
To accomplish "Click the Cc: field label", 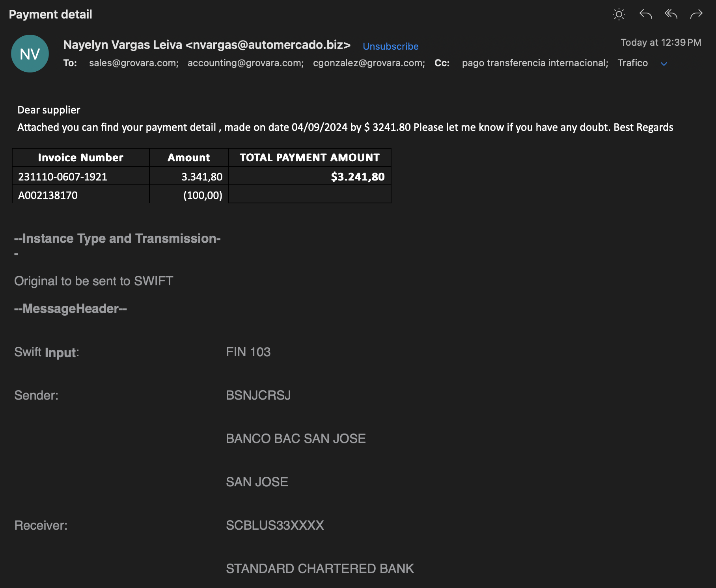I will (x=442, y=63).
